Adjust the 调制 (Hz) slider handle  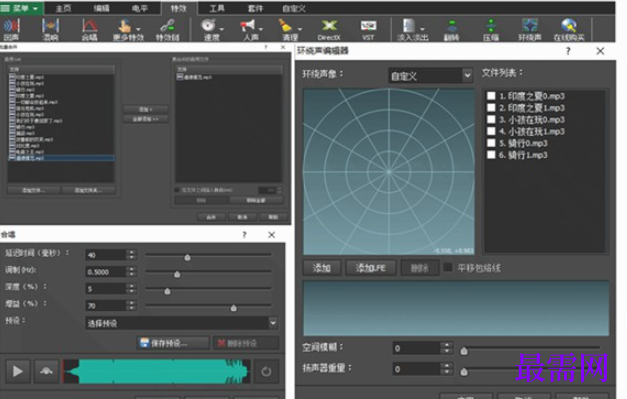pyautogui.click(x=177, y=274)
